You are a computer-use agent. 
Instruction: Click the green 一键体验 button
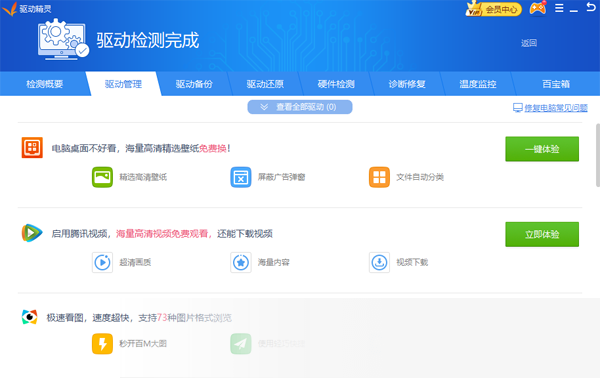click(542, 149)
